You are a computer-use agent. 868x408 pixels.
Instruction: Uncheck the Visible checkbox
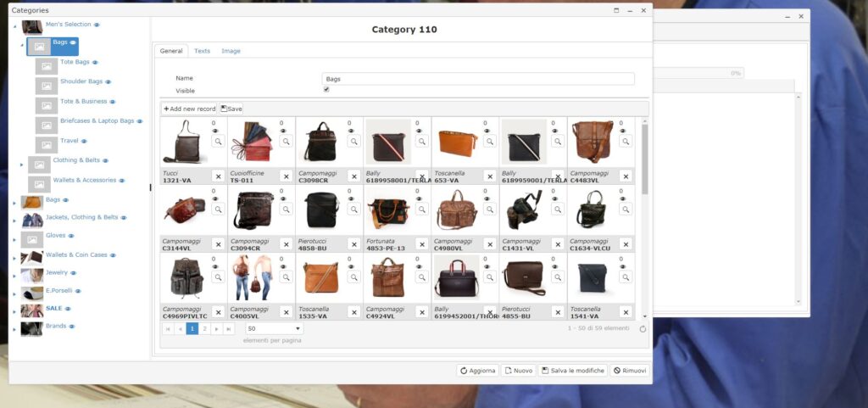(x=326, y=90)
